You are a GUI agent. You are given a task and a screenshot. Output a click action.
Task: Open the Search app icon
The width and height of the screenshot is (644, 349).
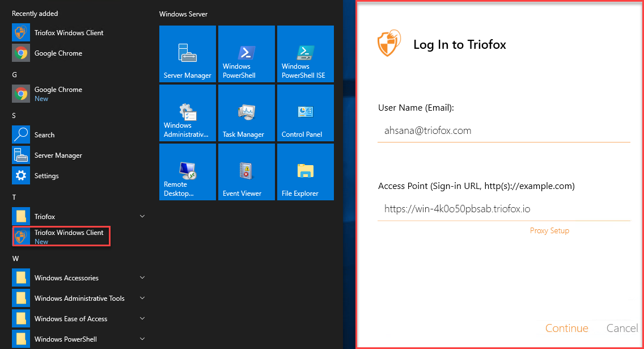tap(21, 135)
